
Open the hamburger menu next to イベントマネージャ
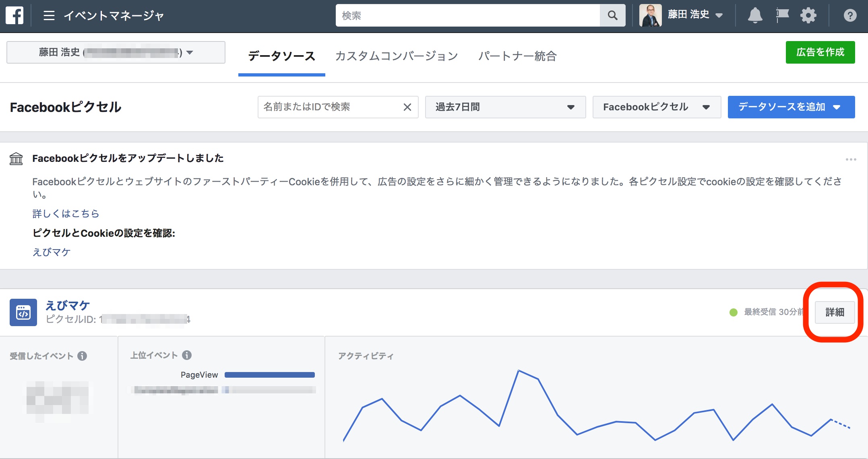[x=49, y=16]
